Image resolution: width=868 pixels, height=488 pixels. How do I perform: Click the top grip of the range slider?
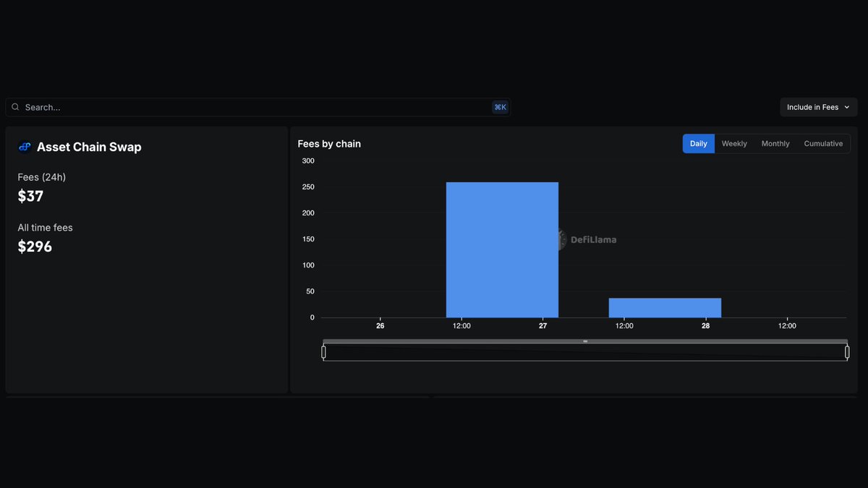[585, 341]
